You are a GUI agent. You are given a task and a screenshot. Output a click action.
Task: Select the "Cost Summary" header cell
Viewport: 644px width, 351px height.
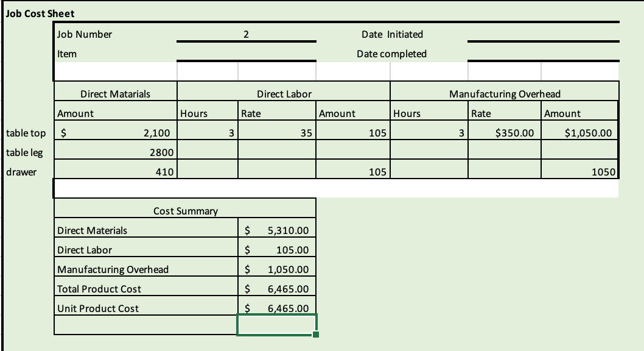(185, 208)
